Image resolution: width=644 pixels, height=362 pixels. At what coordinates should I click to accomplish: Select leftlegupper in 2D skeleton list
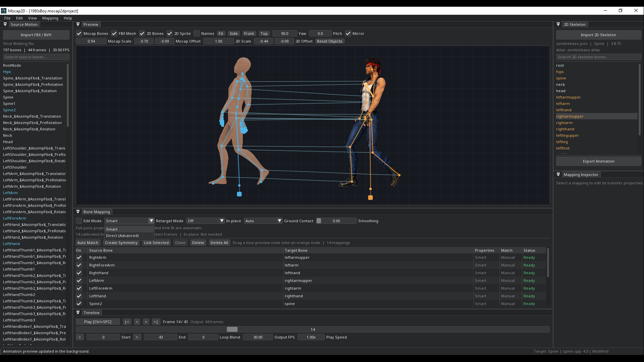coord(568,135)
